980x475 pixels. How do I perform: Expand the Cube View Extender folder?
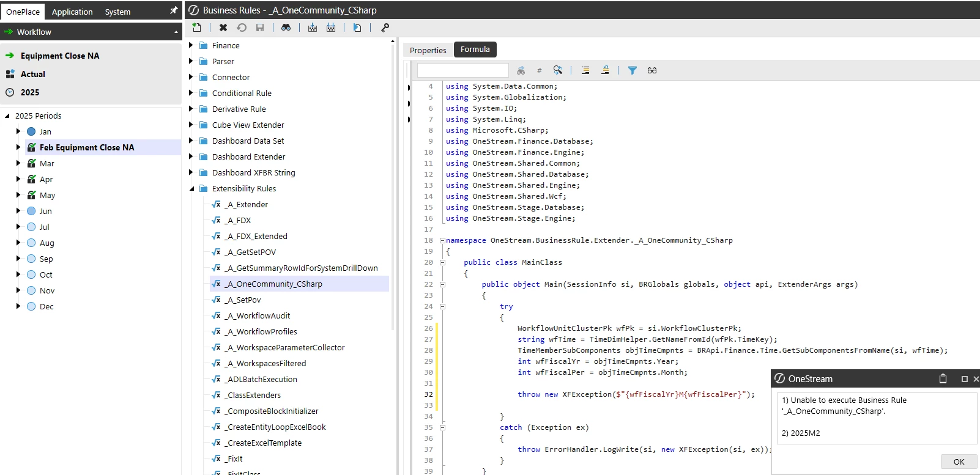click(191, 125)
